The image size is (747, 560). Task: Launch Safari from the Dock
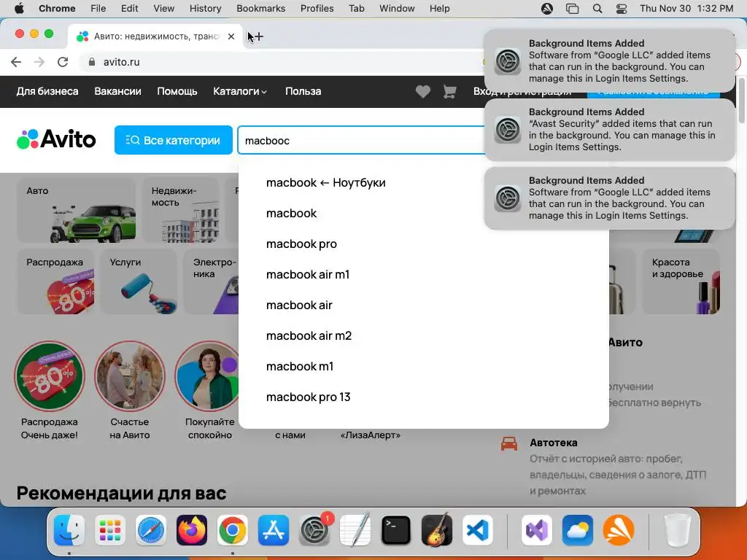pos(151,530)
